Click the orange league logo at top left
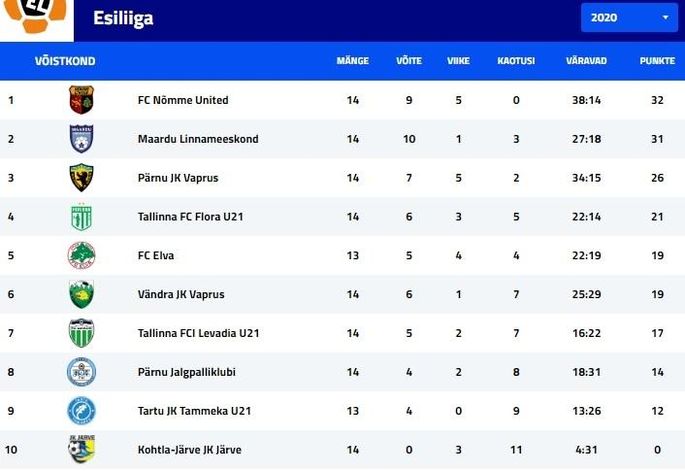Viewport: 685px width, 471px height. coord(36,17)
